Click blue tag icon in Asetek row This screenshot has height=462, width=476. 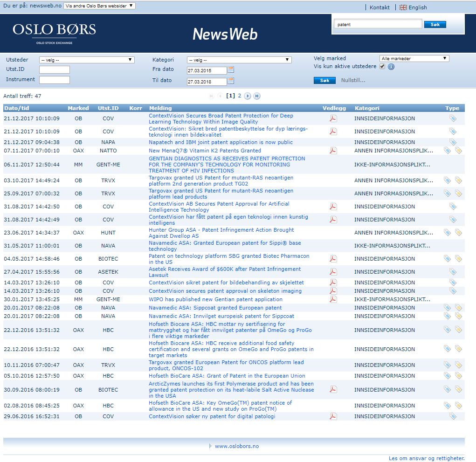453,272
